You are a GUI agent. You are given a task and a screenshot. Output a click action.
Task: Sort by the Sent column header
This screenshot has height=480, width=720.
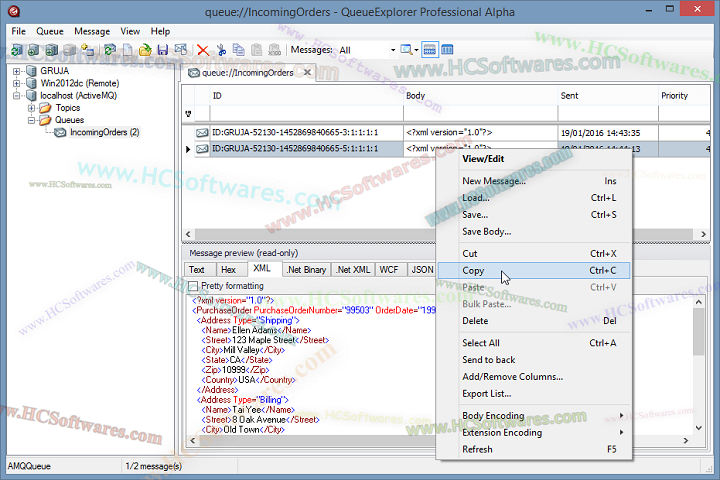608,96
